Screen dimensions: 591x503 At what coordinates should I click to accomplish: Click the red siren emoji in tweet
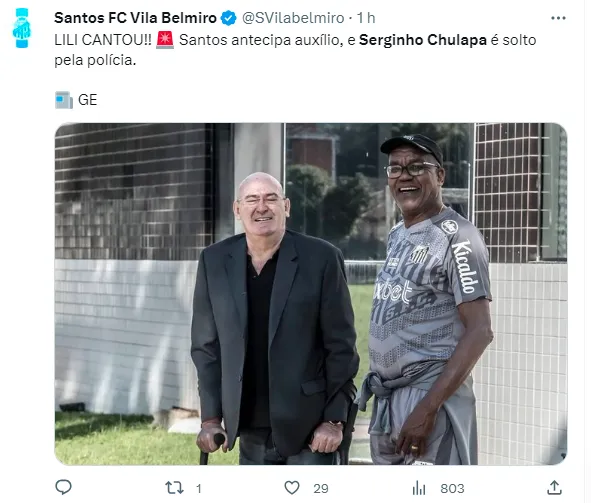(x=165, y=40)
